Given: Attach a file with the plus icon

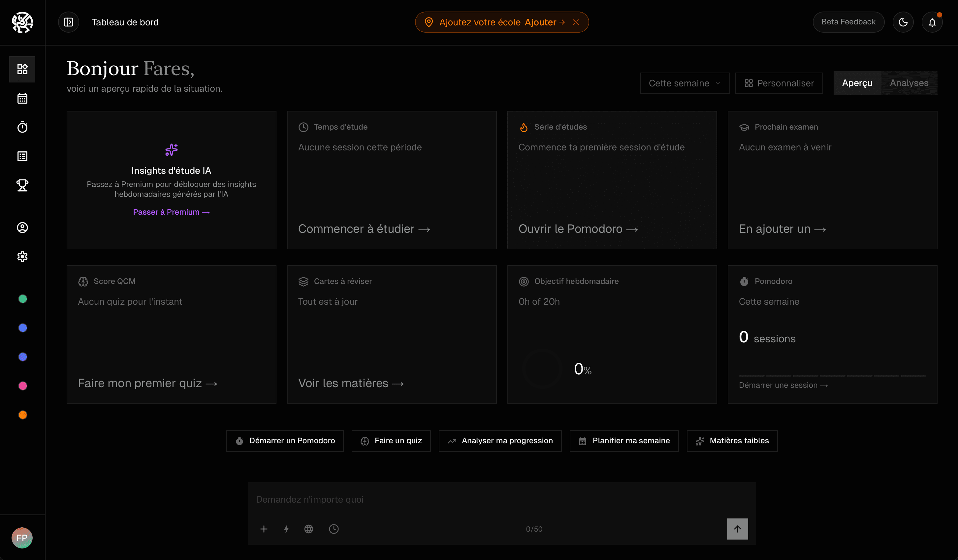Looking at the screenshot, I should [x=264, y=528].
